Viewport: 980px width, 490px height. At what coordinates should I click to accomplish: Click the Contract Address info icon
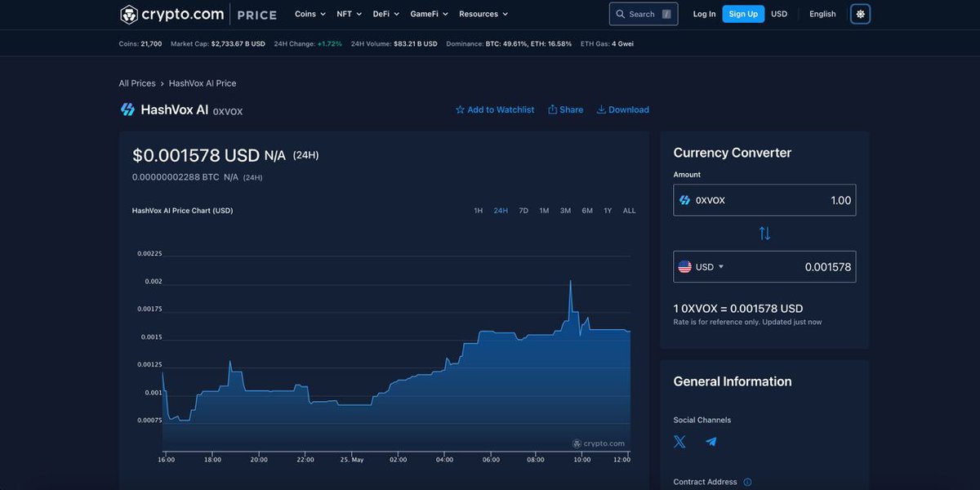pos(747,482)
